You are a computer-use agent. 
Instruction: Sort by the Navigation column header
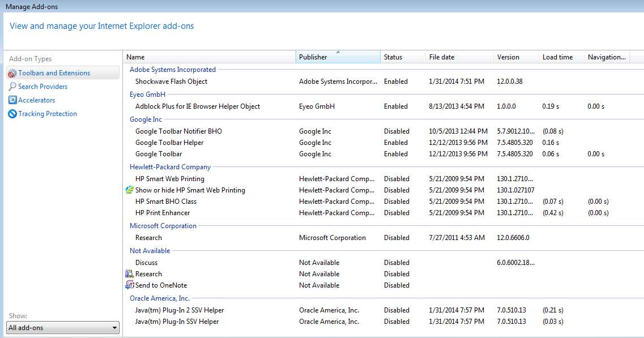click(607, 57)
